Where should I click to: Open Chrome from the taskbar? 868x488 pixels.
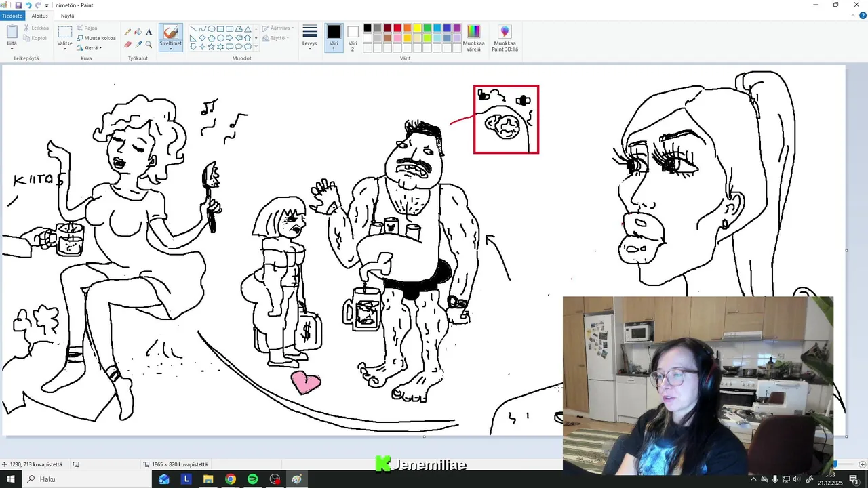pyautogui.click(x=231, y=479)
